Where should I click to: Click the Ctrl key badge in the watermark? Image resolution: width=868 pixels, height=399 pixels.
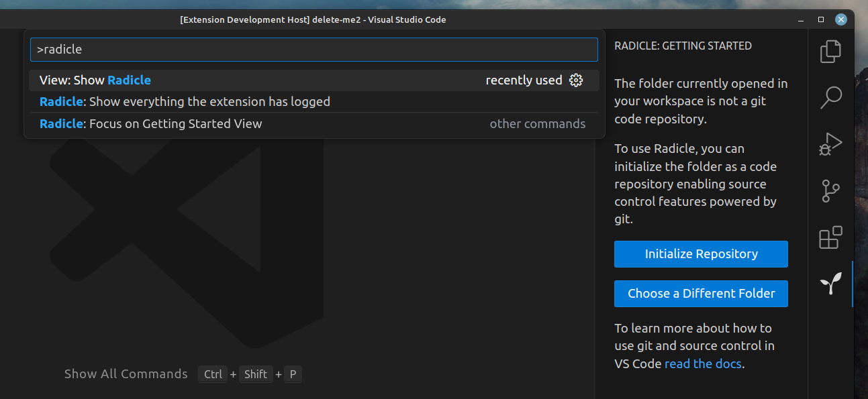point(212,374)
